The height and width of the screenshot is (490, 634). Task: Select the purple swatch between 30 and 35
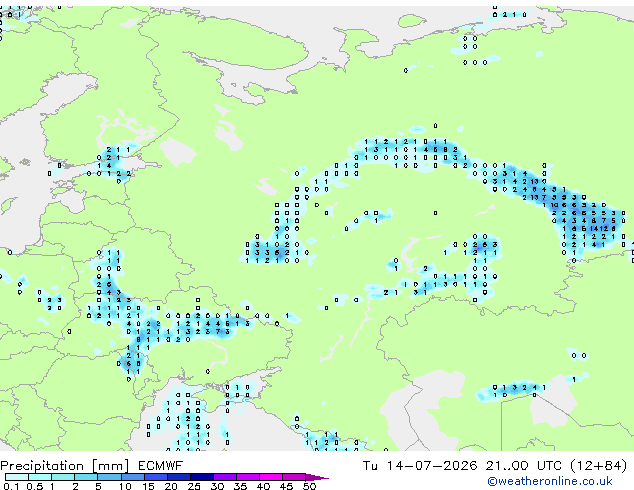[225, 477]
